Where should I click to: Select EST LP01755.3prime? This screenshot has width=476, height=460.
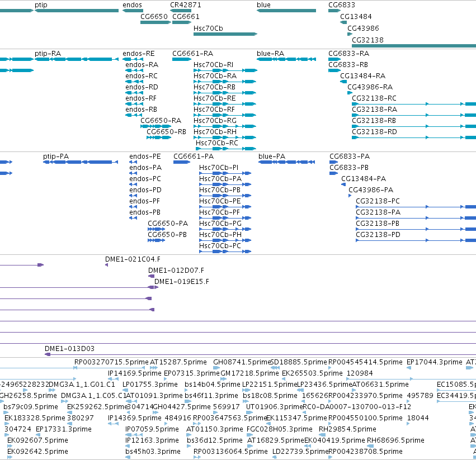point(150,385)
